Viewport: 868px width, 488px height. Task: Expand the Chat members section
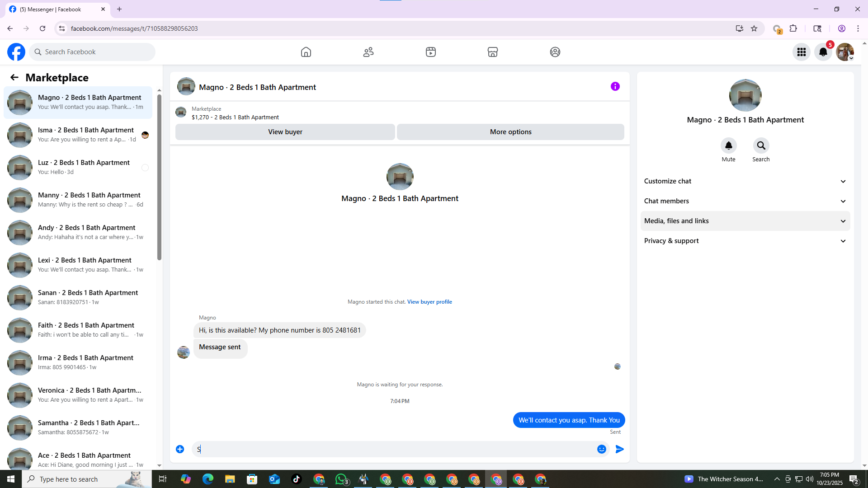(745, 201)
